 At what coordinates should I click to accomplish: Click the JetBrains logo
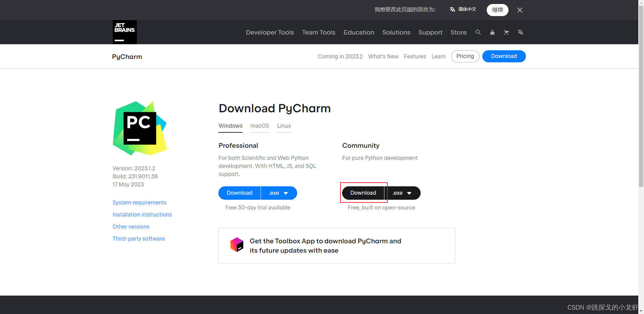click(x=124, y=32)
